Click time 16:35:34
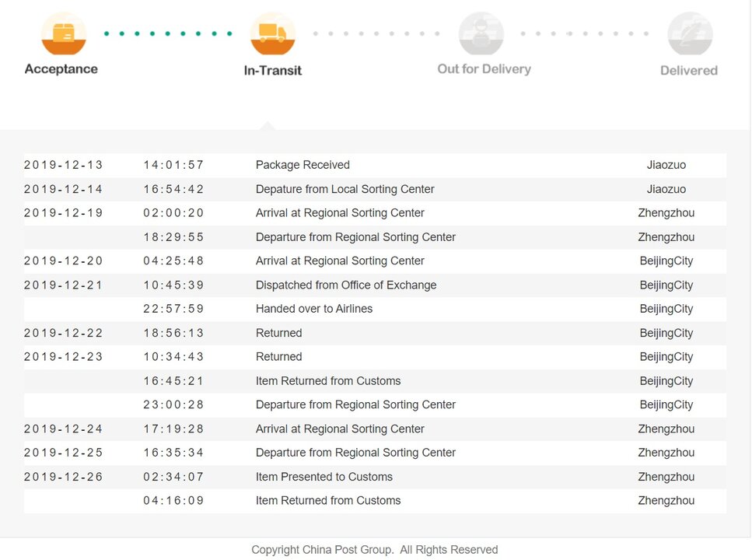The image size is (752, 560). click(173, 453)
